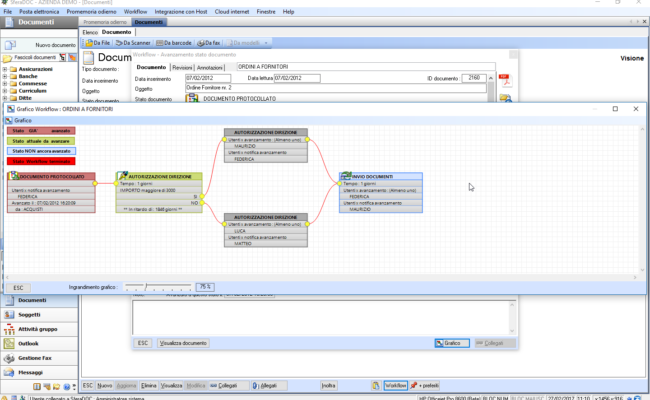Expand the Assicurazioni folder
Viewport: 650px width, 400px height.
(5, 69)
